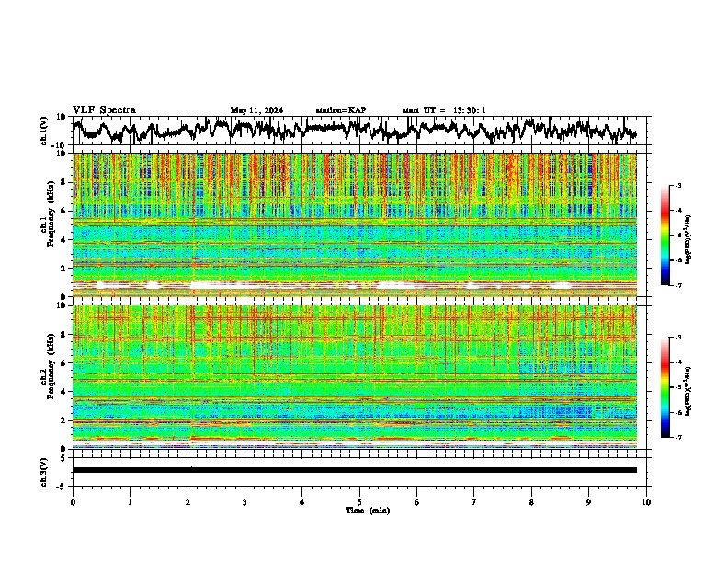Click the time axis tick label "2"

click(x=188, y=502)
